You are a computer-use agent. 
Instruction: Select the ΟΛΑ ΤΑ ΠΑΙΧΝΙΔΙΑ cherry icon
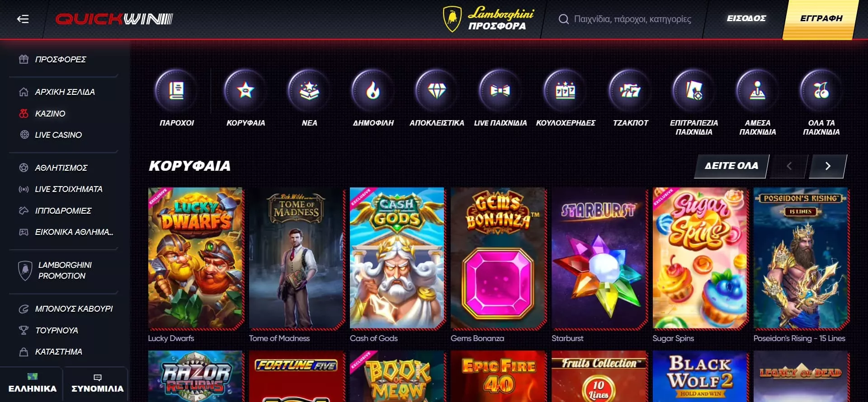[x=821, y=91]
